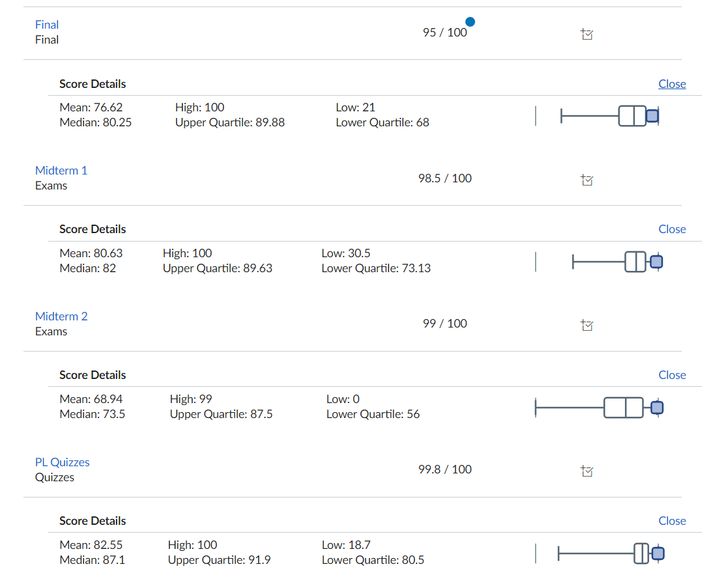Close the PL Quizzes Score Details
726x588 pixels.
(672, 521)
